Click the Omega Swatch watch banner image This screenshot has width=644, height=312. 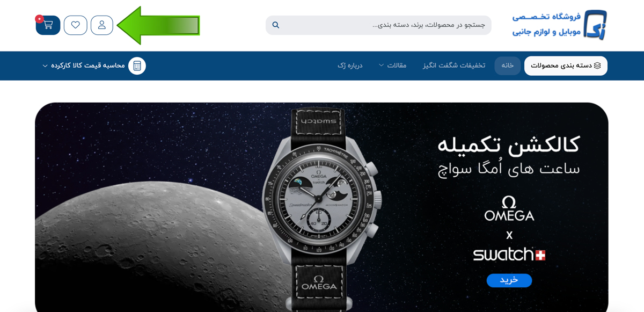(x=321, y=207)
